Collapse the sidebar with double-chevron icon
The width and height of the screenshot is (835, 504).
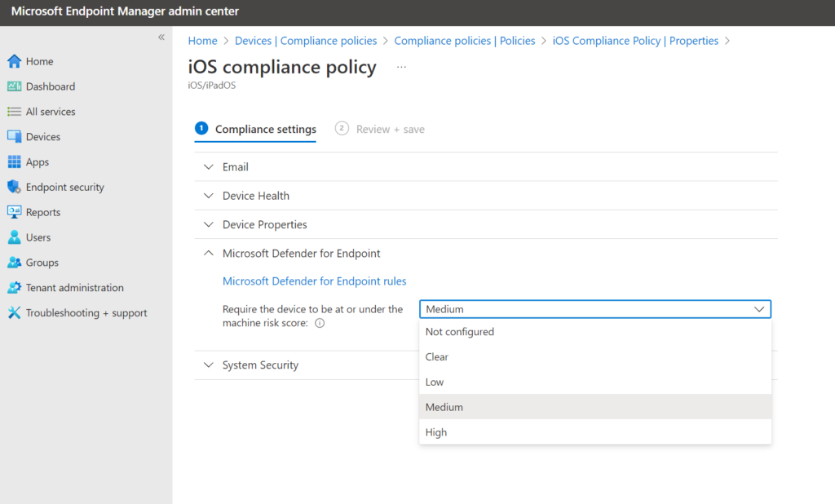161,38
